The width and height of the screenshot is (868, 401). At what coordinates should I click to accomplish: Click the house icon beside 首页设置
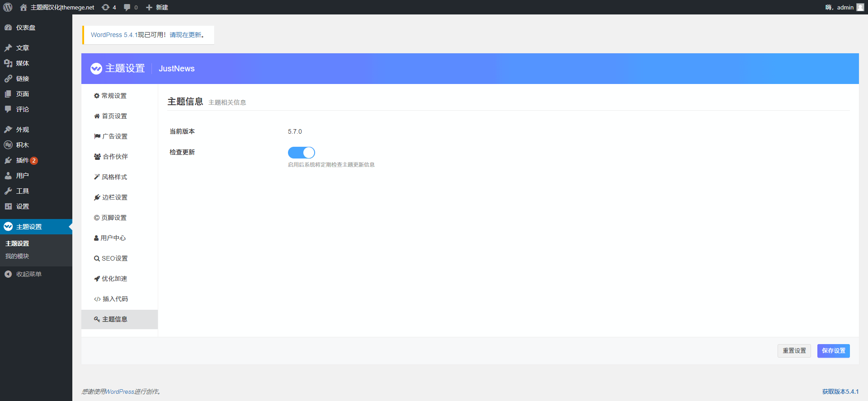coord(97,116)
